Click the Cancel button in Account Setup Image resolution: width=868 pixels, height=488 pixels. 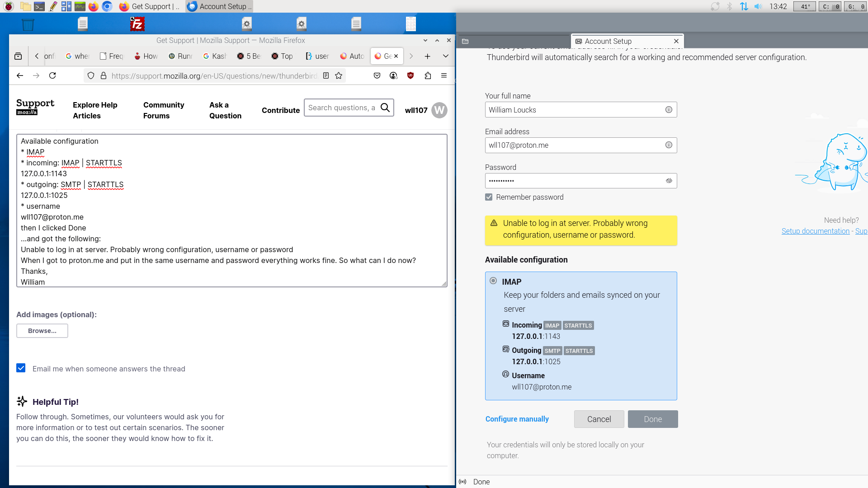click(x=599, y=419)
